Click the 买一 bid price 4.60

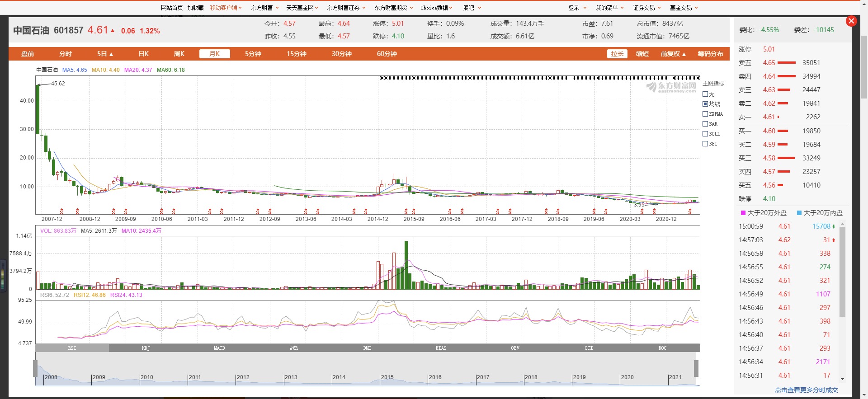(769, 131)
